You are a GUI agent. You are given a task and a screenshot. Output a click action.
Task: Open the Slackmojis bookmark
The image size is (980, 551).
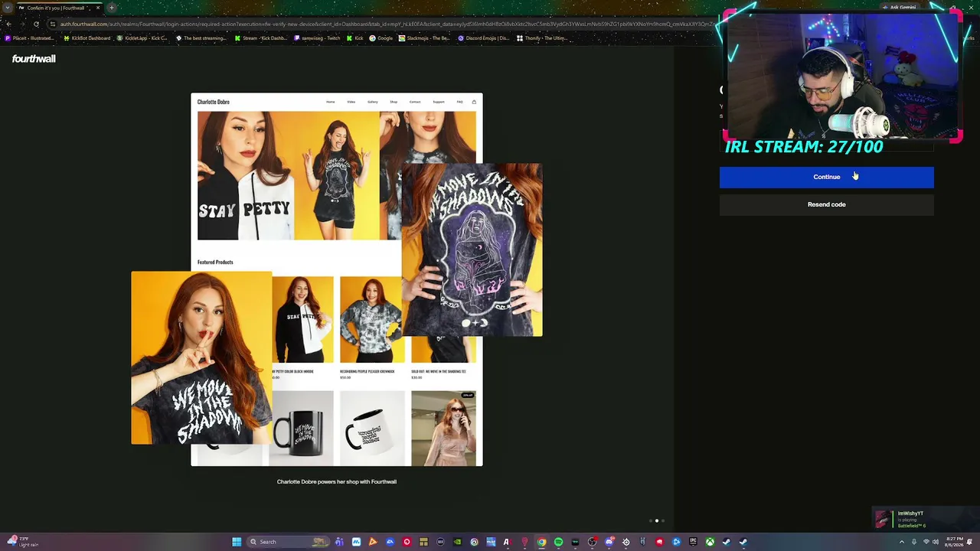[425, 38]
